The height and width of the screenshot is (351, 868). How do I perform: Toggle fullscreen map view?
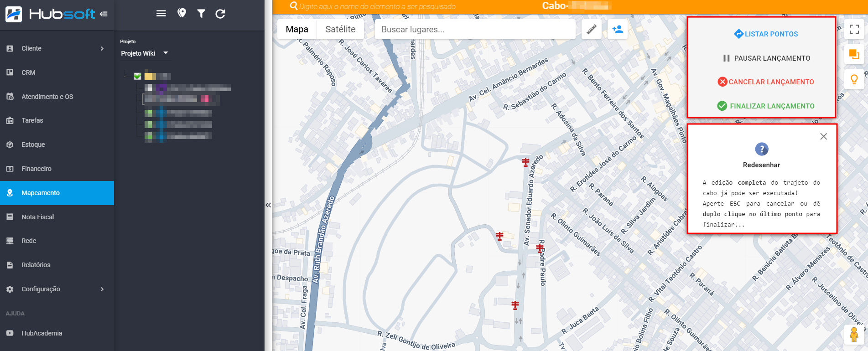[x=854, y=30]
